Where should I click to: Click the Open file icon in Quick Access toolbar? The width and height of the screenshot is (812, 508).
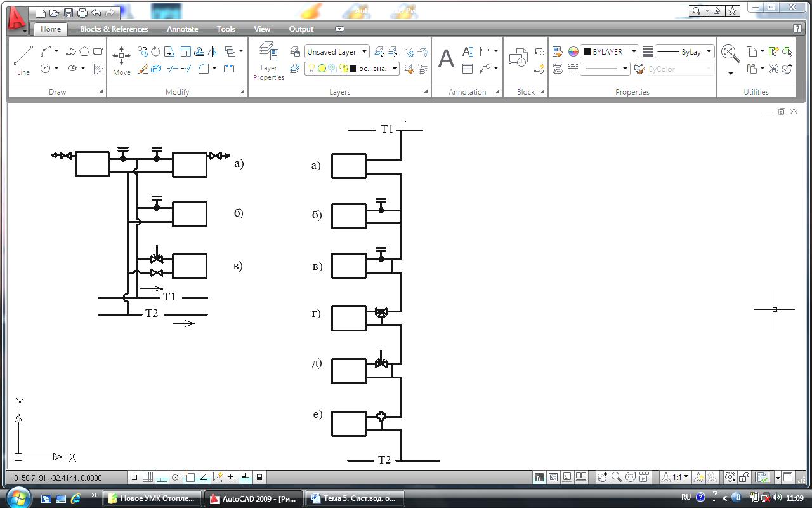pos(54,13)
